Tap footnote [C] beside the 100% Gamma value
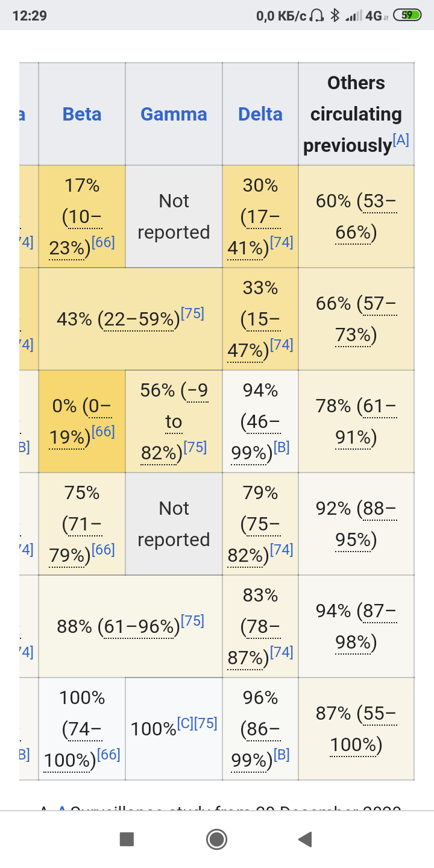 click(186, 723)
